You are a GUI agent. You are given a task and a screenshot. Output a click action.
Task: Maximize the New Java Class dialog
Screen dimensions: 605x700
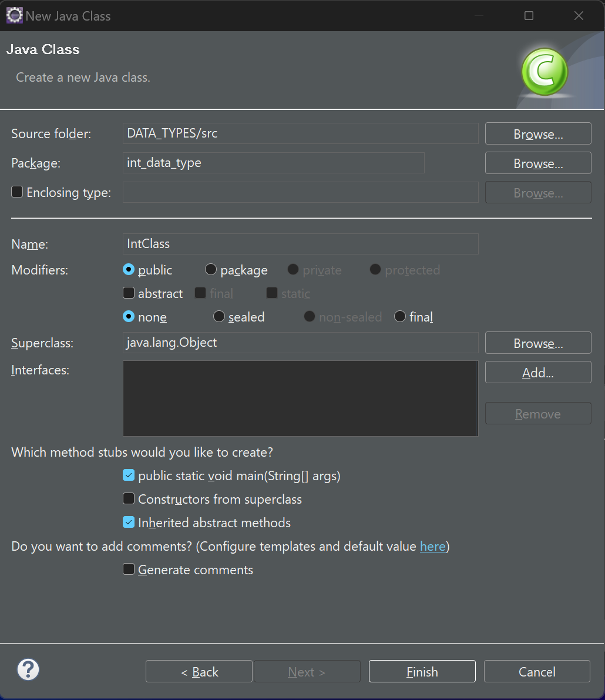(x=529, y=16)
